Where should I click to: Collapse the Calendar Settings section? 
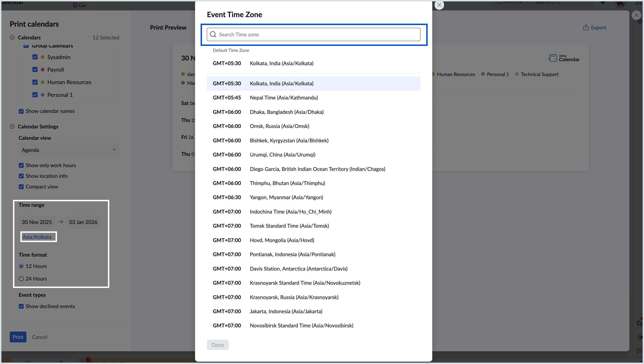coord(12,127)
